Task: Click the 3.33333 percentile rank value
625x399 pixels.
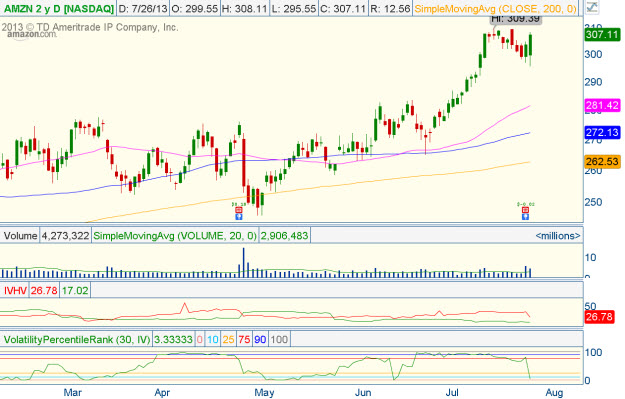Action: click(173, 340)
